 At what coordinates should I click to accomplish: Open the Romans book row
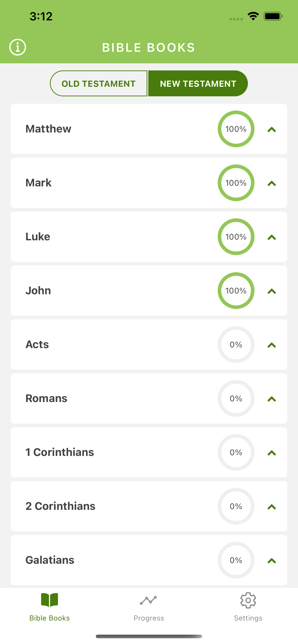click(149, 398)
